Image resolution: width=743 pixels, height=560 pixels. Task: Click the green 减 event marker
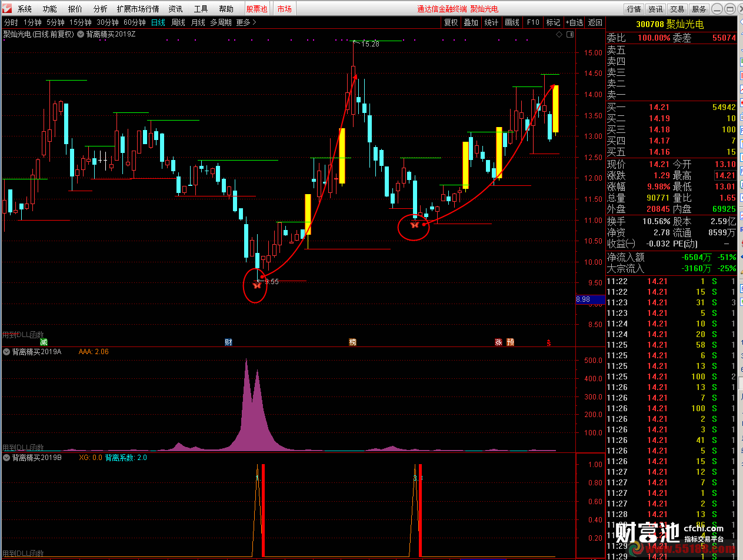click(44, 342)
